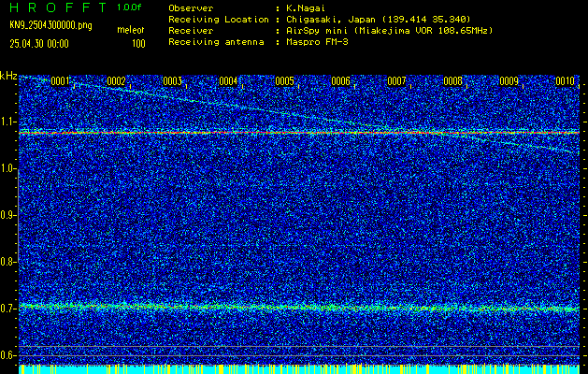Image resolution: width=588 pixels, height=374 pixels.
Task: Click the 0008 time marker
Action: [x=453, y=81]
